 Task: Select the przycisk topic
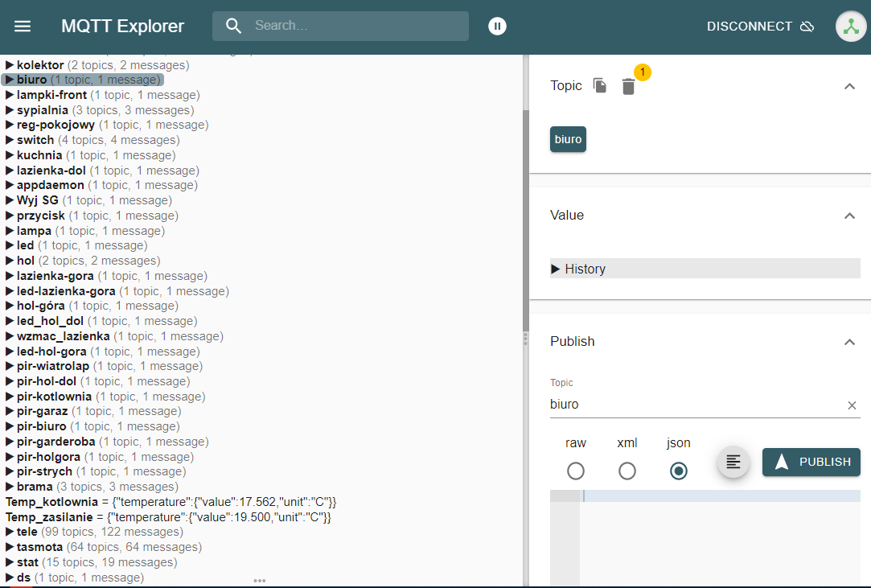coord(92,216)
